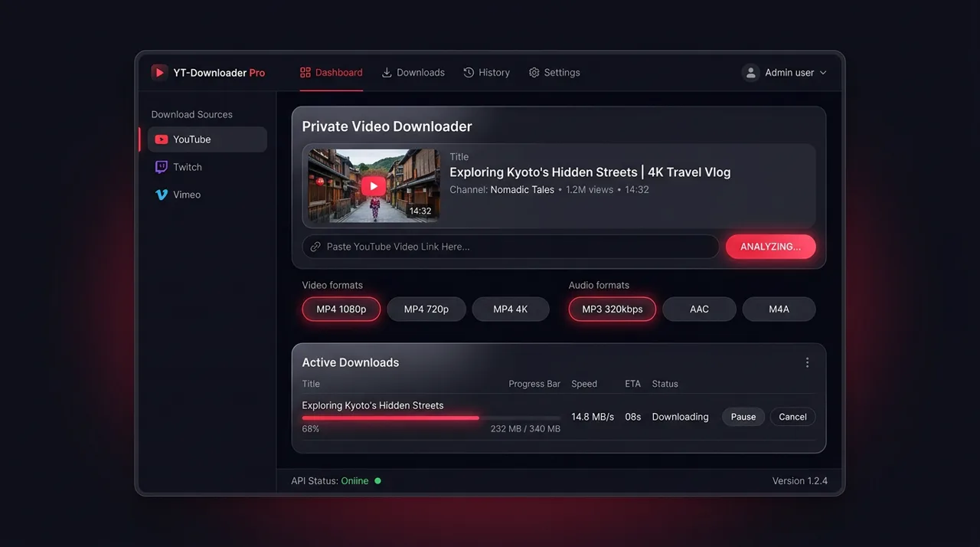The image size is (980, 547).
Task: Click the Settings gear icon
Action: 534,72
